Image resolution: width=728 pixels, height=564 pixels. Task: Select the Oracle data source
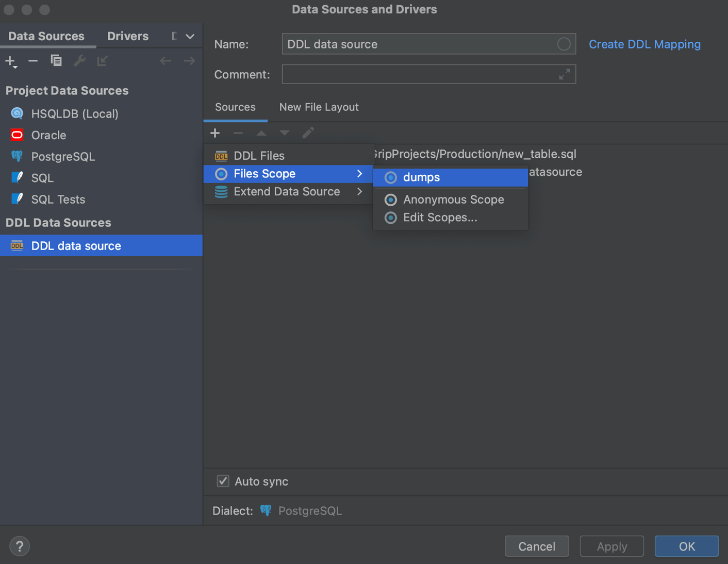(x=49, y=135)
